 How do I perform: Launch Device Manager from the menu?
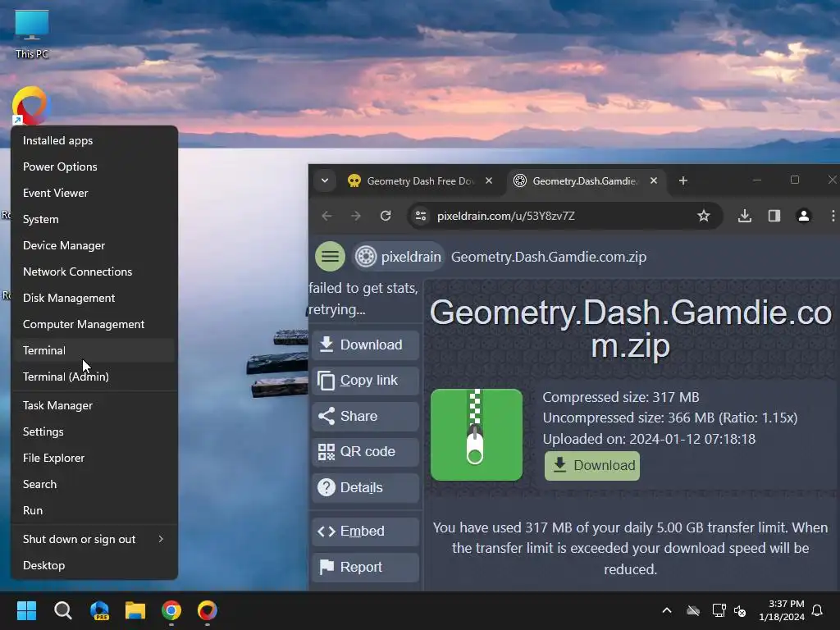(94, 245)
